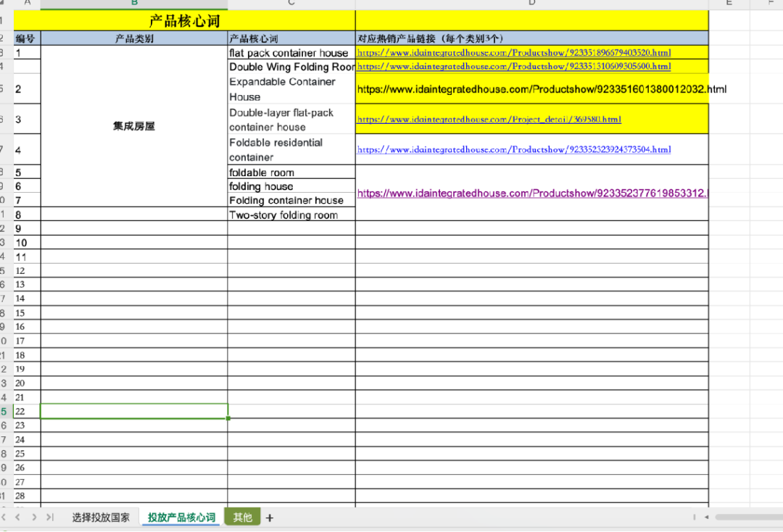Open the 其他 sheet tab

pos(243,518)
